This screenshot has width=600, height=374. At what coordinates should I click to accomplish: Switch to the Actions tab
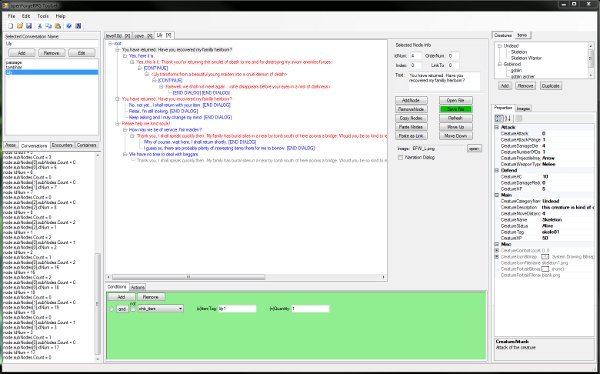click(137, 287)
